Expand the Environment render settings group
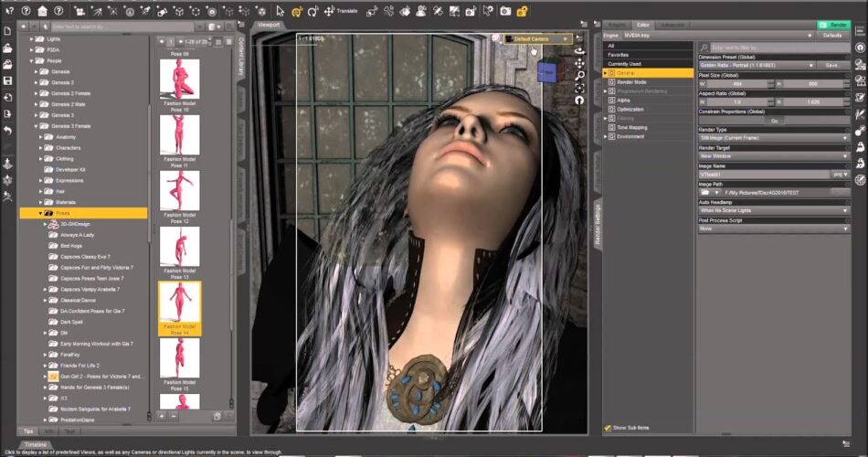This screenshot has width=868, height=457. click(x=606, y=136)
